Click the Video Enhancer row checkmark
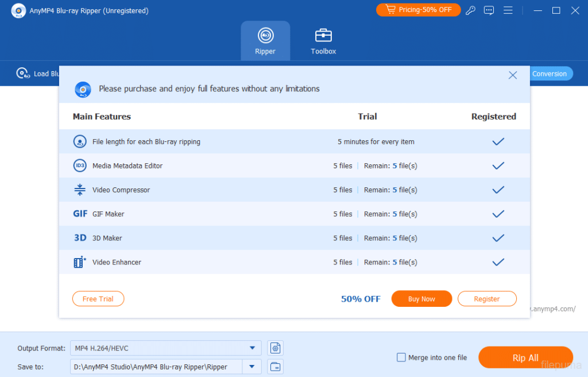This screenshot has width=588, height=377. 498,261
